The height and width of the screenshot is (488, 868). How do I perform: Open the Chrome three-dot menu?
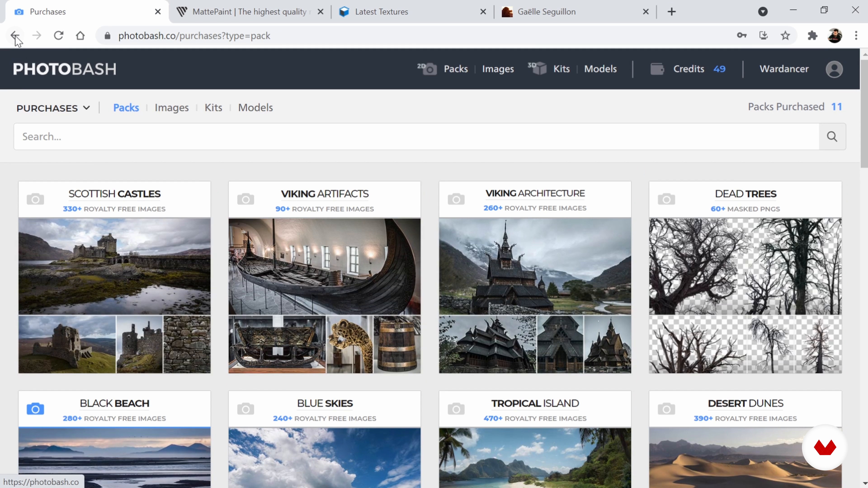coord(856,36)
